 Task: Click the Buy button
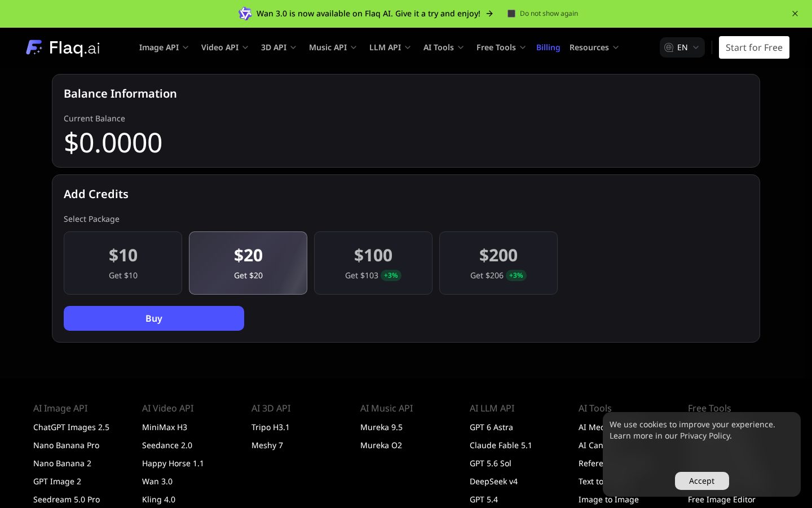point(154,318)
